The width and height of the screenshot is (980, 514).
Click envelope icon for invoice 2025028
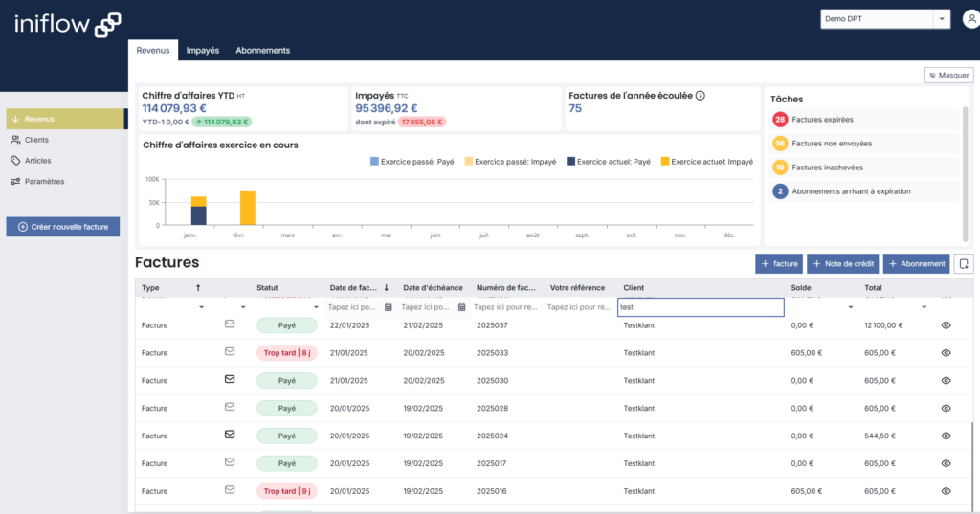pyautogui.click(x=230, y=407)
